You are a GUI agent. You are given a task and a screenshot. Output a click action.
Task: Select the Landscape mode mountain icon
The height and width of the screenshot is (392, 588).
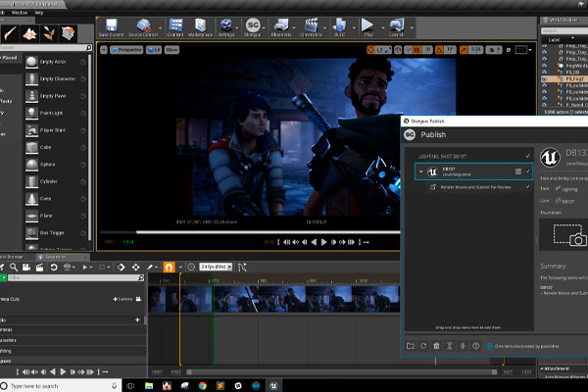pyautogui.click(x=29, y=33)
